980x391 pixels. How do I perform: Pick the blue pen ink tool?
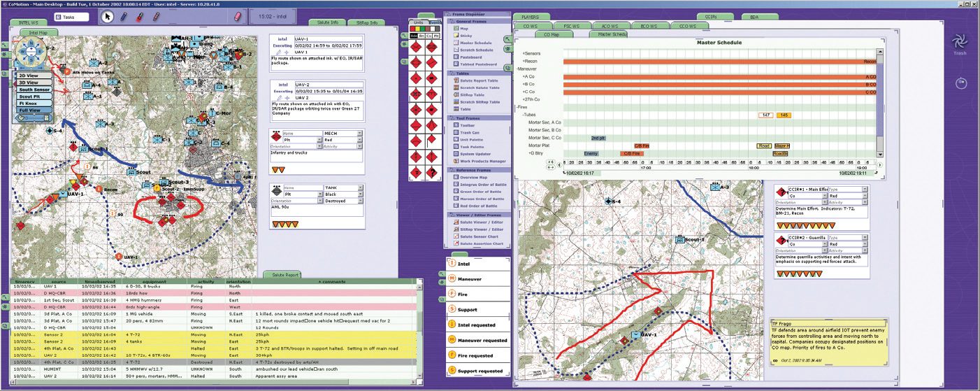pos(124,17)
